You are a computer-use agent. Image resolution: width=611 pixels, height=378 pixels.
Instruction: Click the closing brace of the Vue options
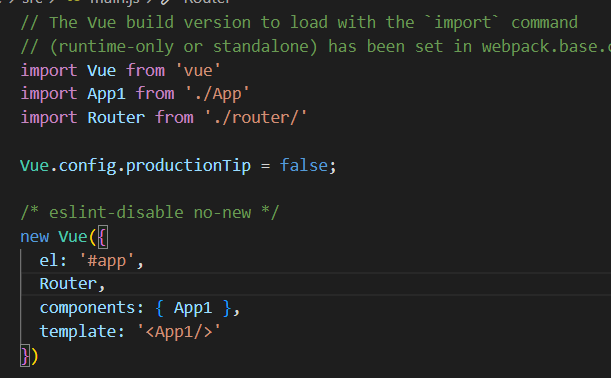tap(25, 356)
